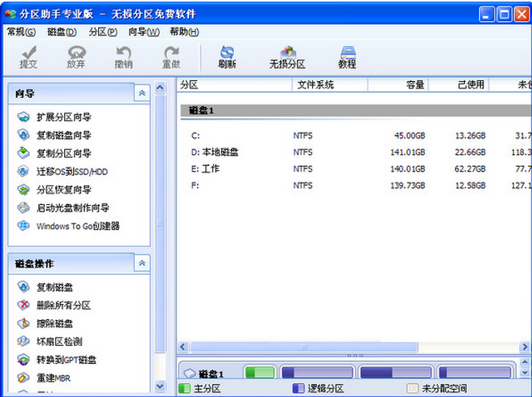This screenshot has width=532, height=397.
Task: Click the 撤销 (undo) toolbar icon
Action: (x=123, y=57)
